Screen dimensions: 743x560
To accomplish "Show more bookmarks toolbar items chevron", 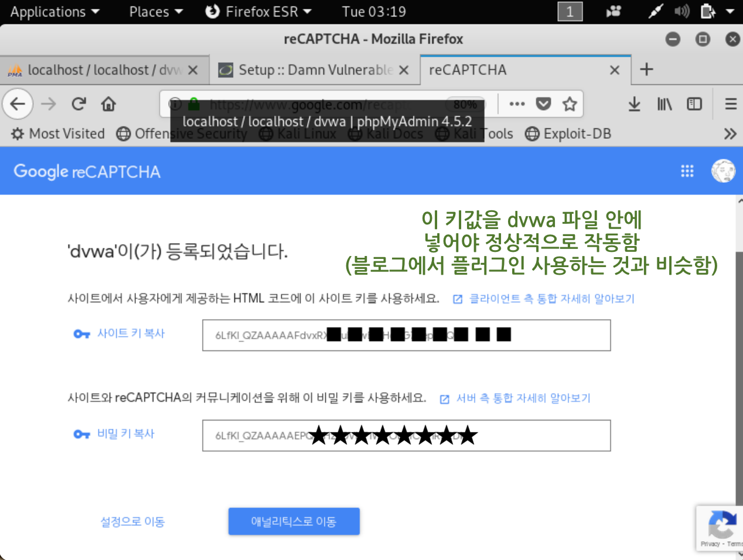I will (x=730, y=134).
